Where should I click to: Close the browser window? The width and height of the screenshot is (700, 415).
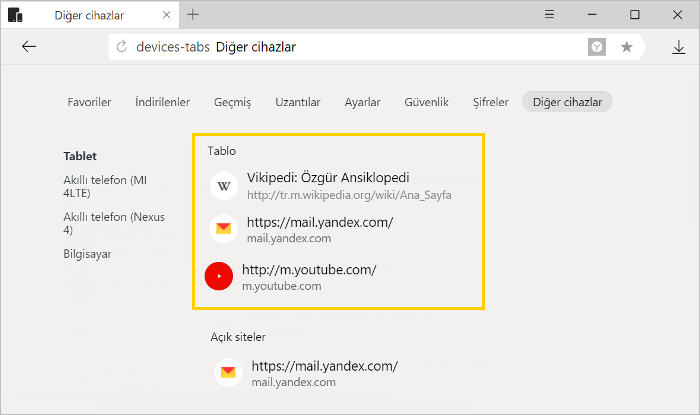[x=677, y=15]
